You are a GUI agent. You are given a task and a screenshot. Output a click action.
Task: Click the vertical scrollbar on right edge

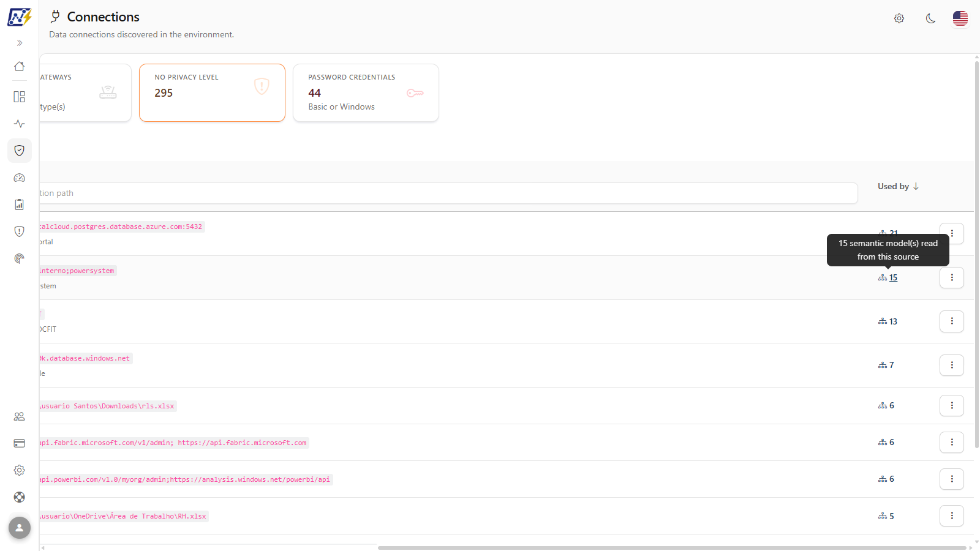tap(976, 254)
